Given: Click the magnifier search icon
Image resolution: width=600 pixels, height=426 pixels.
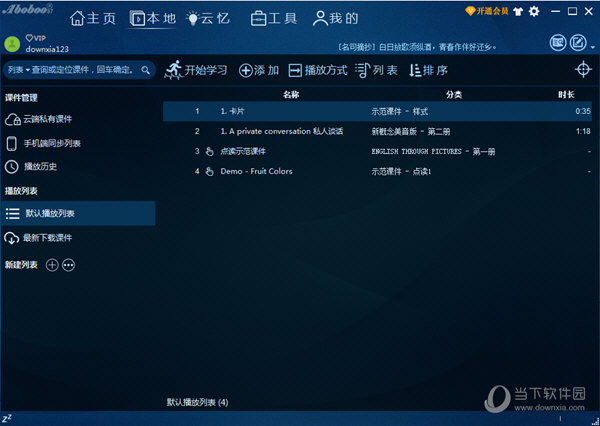Looking at the screenshot, I should pyautogui.click(x=145, y=70).
